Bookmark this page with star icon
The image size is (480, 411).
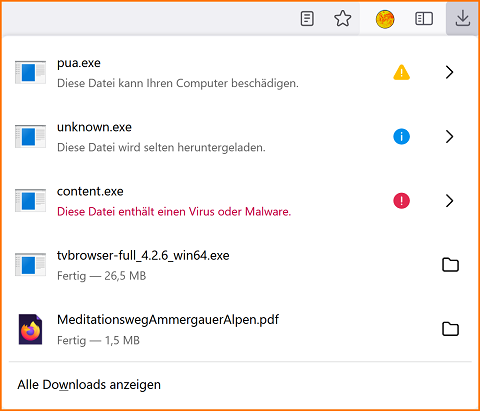[x=342, y=18]
